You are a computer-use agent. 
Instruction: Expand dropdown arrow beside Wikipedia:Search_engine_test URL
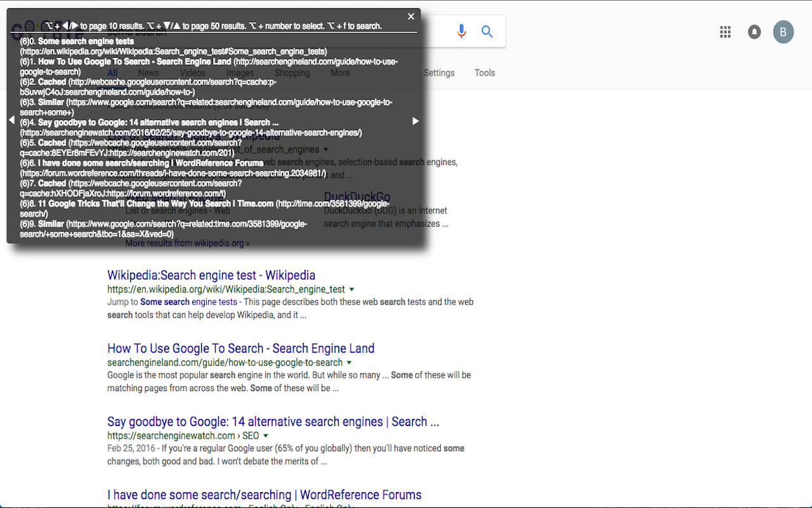coord(352,290)
